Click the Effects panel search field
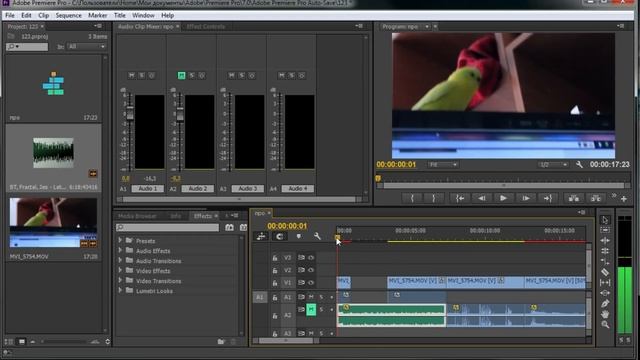The height and width of the screenshot is (360, 640). 167,227
